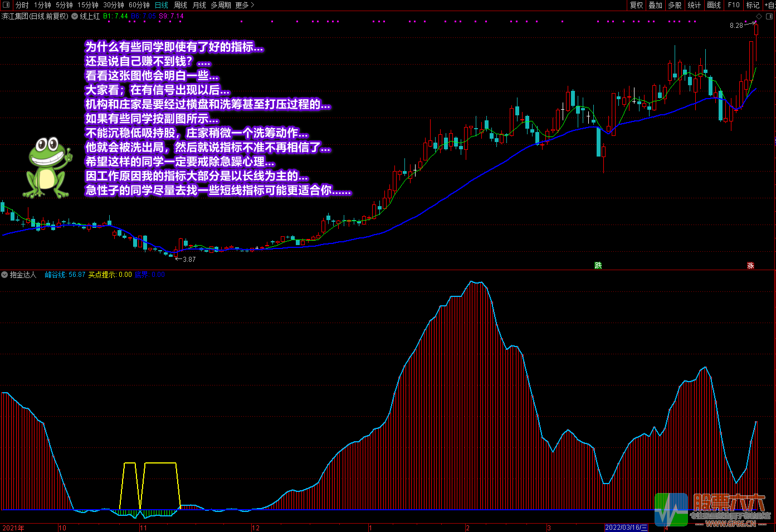Expand the 抱金达人 indicator dropdown arrow
Viewport: 776px width, 532px height.
pyautogui.click(x=4, y=275)
